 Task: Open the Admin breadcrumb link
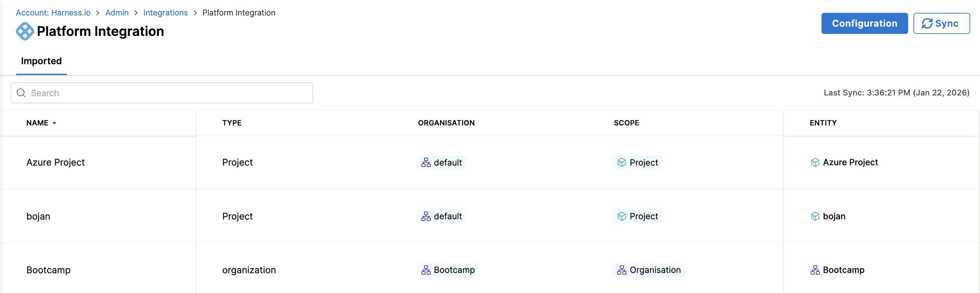(117, 13)
